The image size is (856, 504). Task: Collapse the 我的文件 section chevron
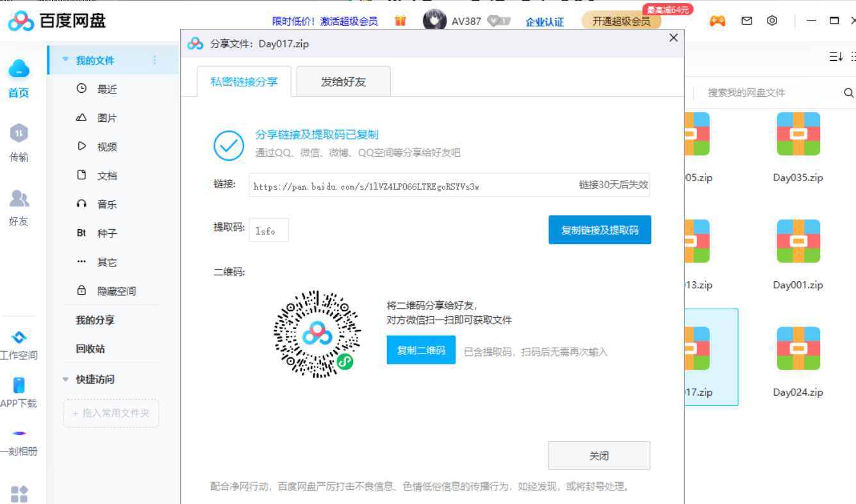click(64, 60)
